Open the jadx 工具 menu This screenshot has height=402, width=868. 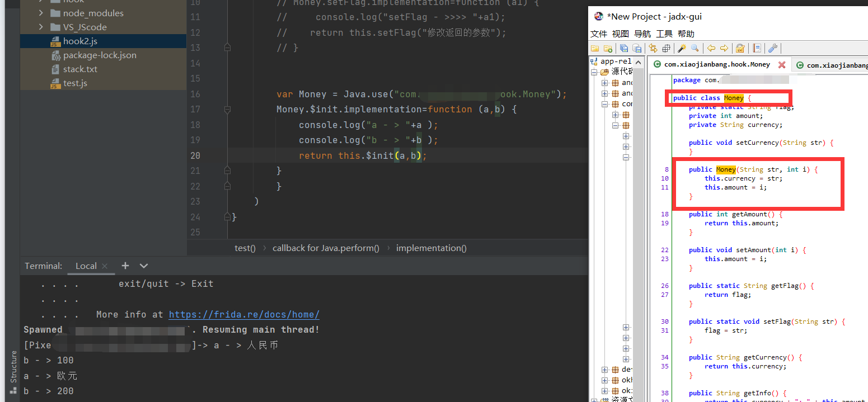point(664,34)
